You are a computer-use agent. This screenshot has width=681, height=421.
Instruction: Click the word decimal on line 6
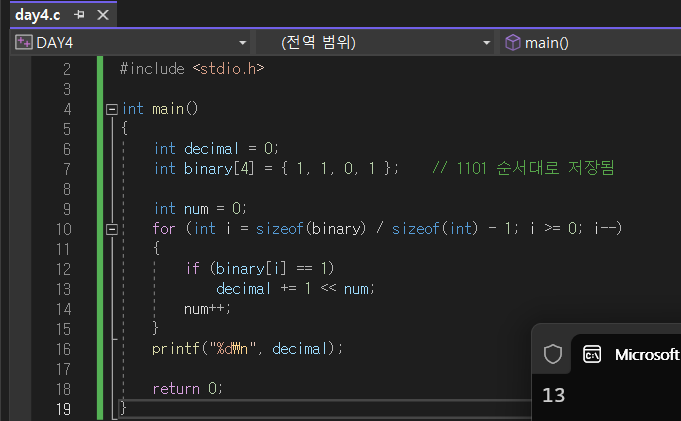tap(211, 149)
